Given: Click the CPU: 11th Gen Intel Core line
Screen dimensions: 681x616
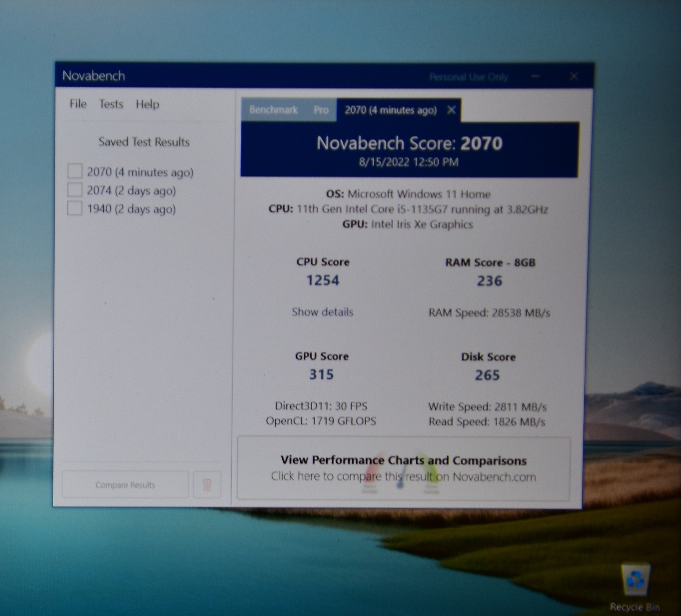Looking at the screenshot, I should click(408, 209).
